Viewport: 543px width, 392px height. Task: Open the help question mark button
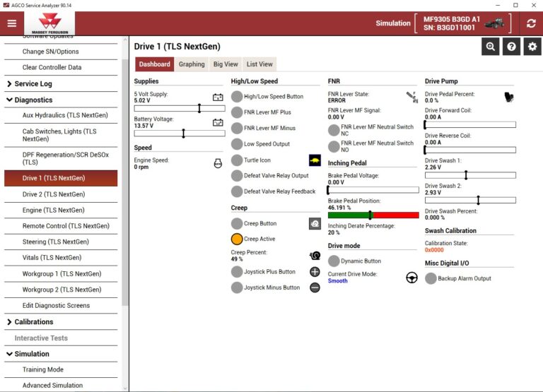pyautogui.click(x=511, y=47)
